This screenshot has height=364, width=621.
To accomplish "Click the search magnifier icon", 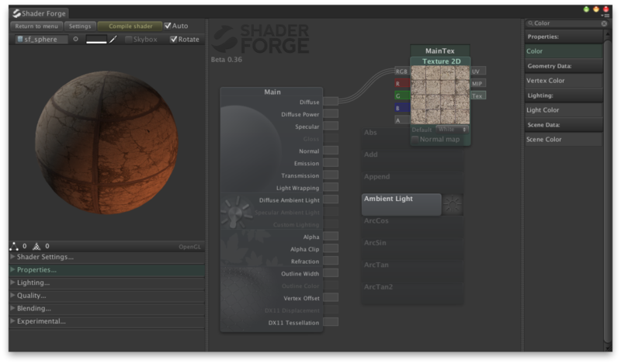I will coord(530,23).
